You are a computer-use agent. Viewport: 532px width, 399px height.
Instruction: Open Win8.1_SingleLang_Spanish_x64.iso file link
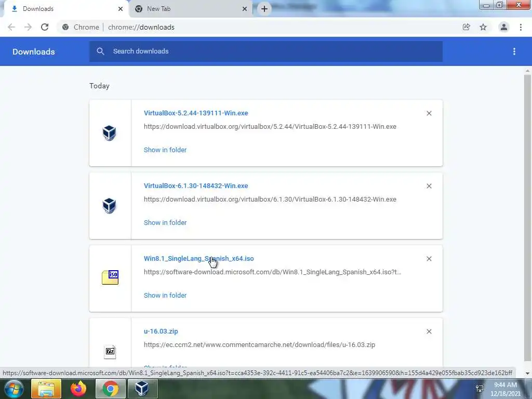(x=199, y=259)
